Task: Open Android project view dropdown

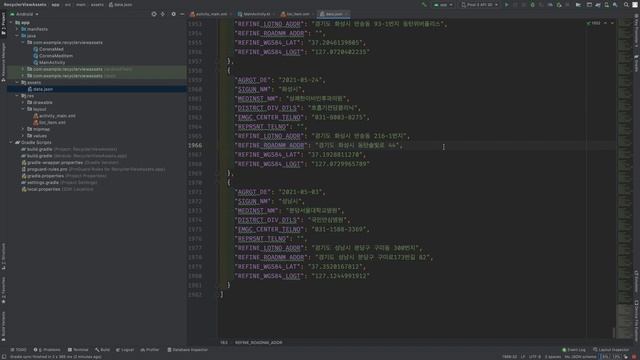Action: click(24, 14)
